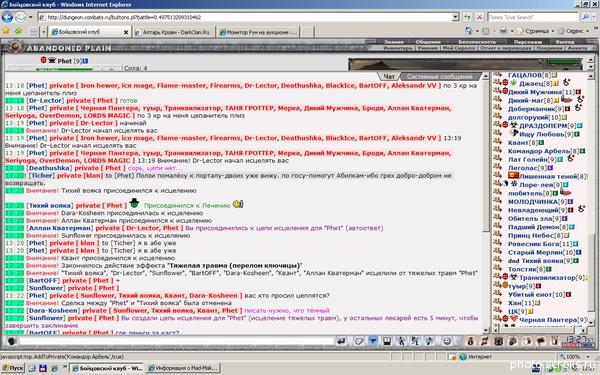
Task: Open the Безопасность game menu
Action: [x=477, y=42]
